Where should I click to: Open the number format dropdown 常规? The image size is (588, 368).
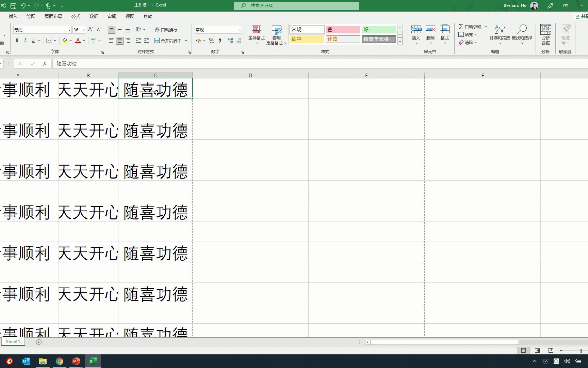tap(240, 30)
